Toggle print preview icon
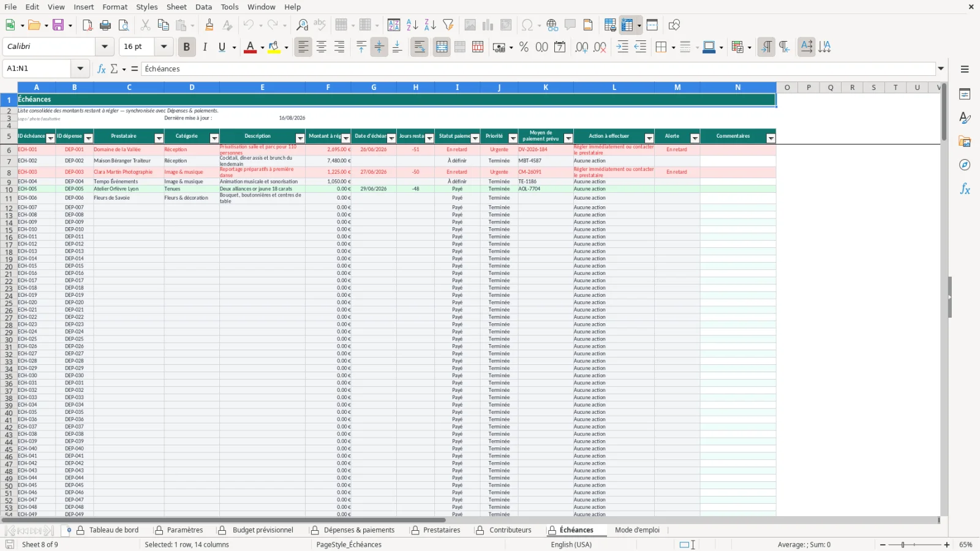980x551 pixels. (124, 25)
